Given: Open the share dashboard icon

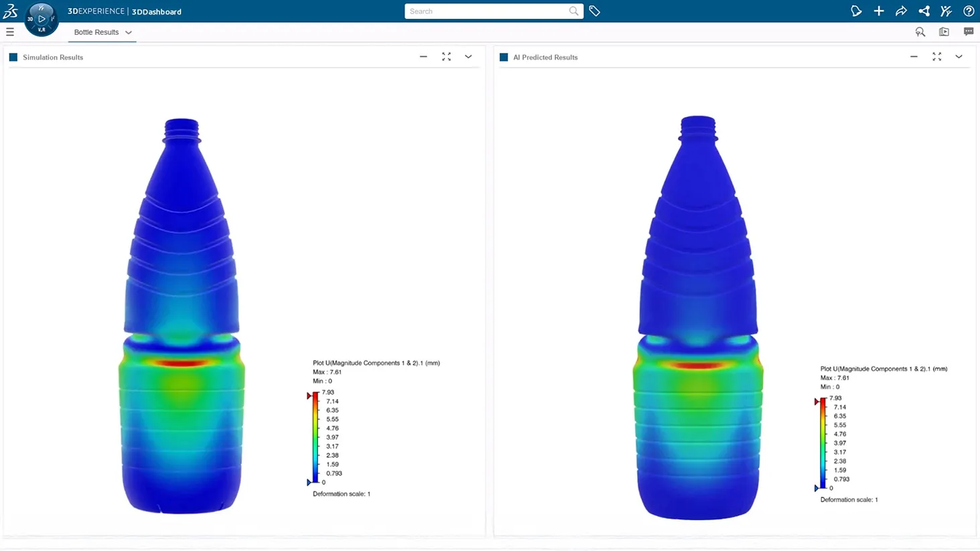Looking at the screenshot, I should point(901,11).
